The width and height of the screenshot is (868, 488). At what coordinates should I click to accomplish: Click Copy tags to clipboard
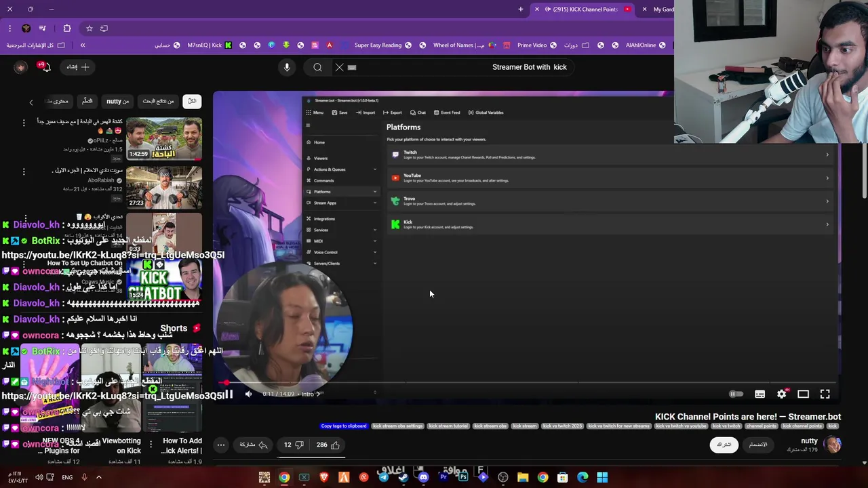(x=344, y=426)
